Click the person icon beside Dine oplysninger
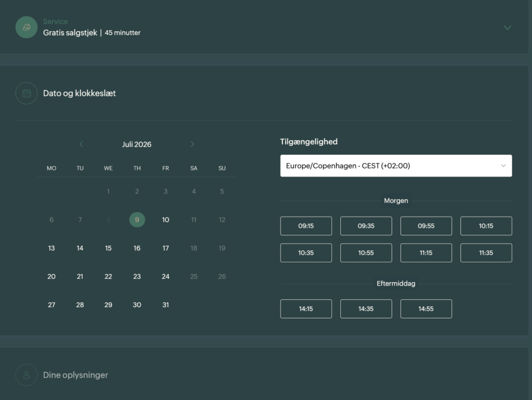 coord(26,375)
